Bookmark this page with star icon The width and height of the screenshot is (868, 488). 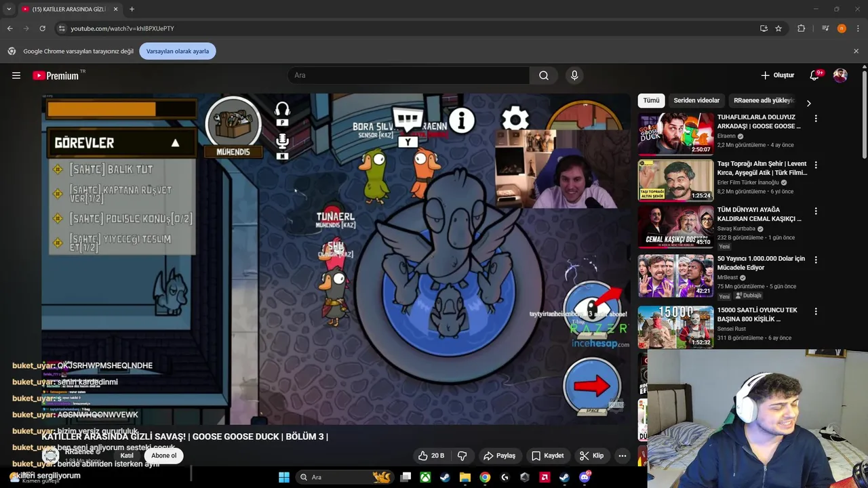point(778,28)
